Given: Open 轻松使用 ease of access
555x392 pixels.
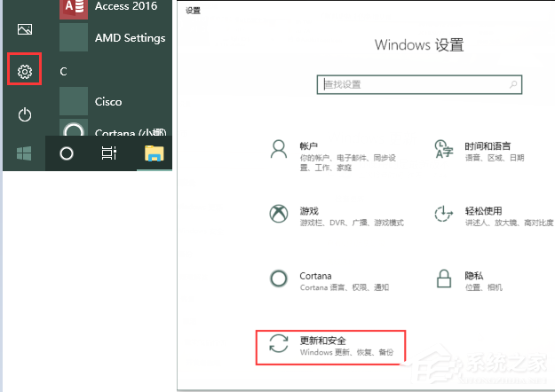Looking at the screenshot, I should point(494,216).
